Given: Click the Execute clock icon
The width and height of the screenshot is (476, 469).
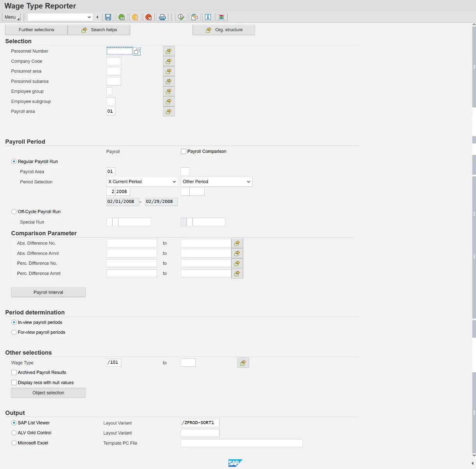Looking at the screenshot, I should [181, 17].
